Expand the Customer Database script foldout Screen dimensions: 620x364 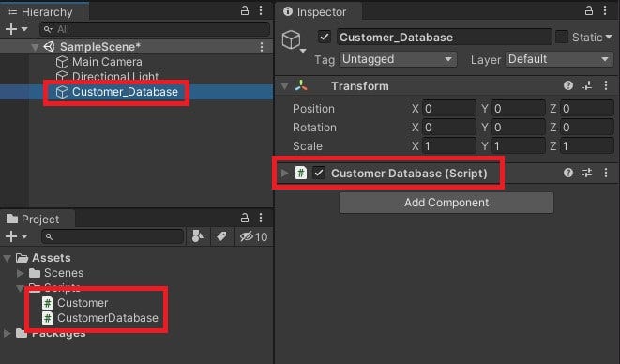(284, 173)
